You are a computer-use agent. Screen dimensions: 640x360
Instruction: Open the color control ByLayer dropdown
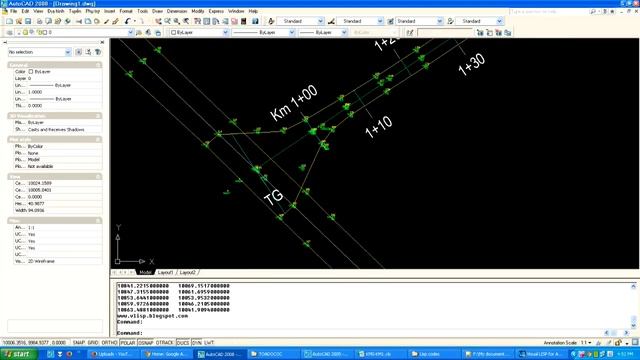(x=225, y=32)
